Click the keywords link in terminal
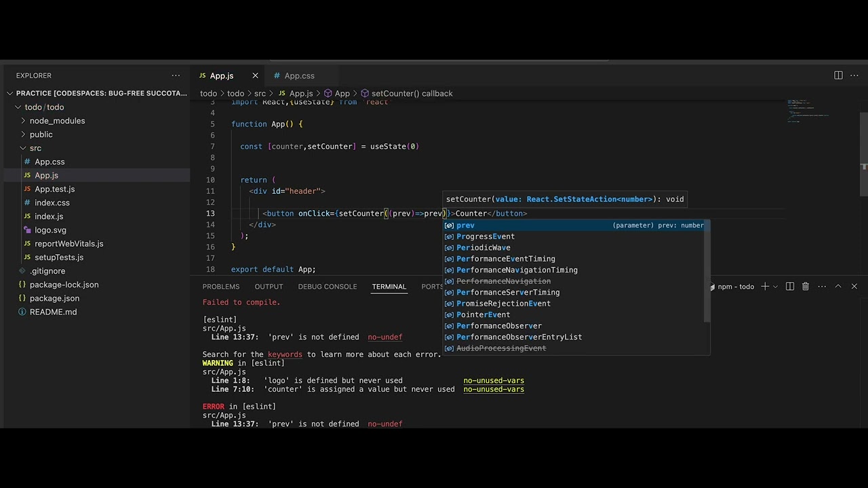This screenshot has width=868, height=488. (x=285, y=354)
